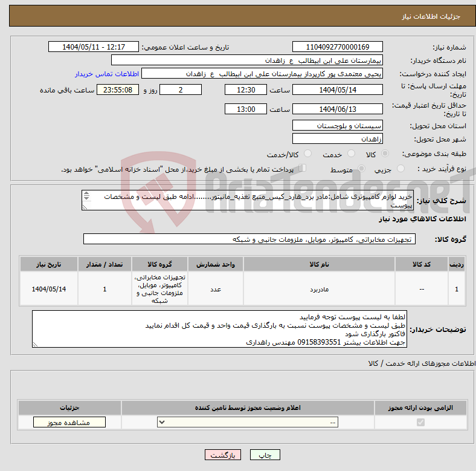Click the goods group field
476x471 pixels.
[x=249, y=239]
